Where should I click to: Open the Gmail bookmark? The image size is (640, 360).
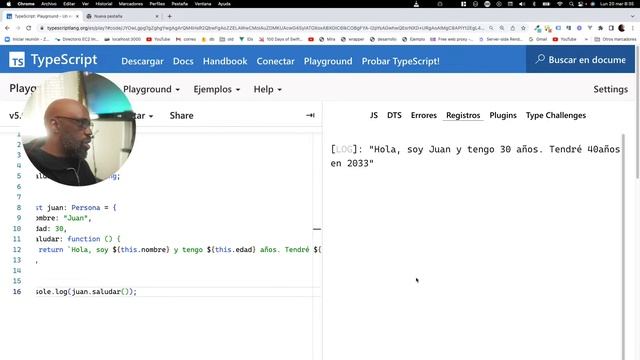(x=538, y=39)
